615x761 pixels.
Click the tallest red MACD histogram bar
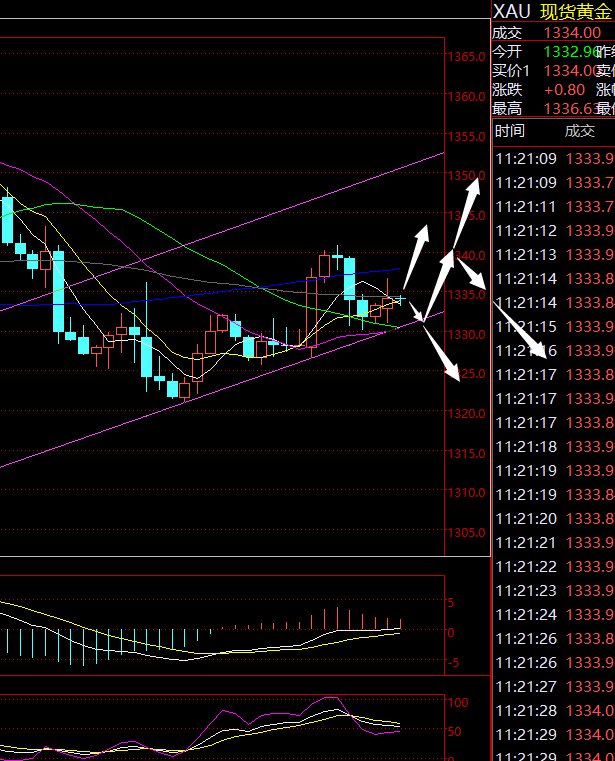pyautogui.click(x=337, y=618)
